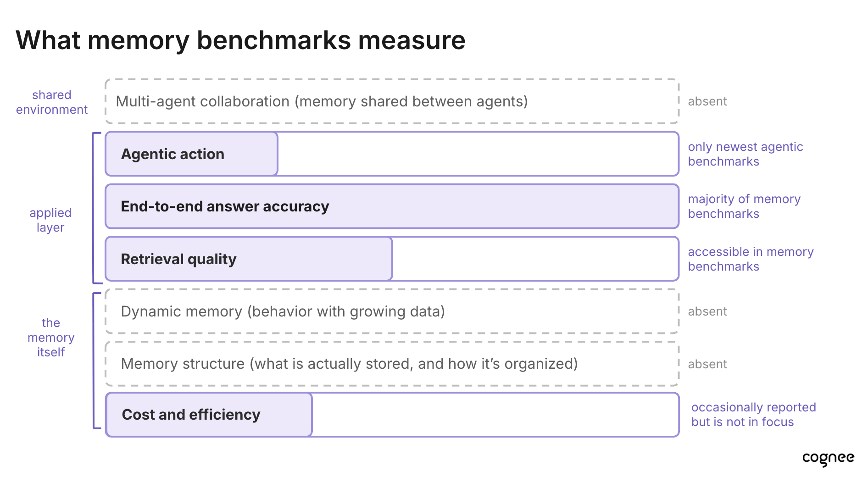The image size is (868, 477).
Task: Click "absent" beside Dynamic memory row
Action: coord(707,311)
